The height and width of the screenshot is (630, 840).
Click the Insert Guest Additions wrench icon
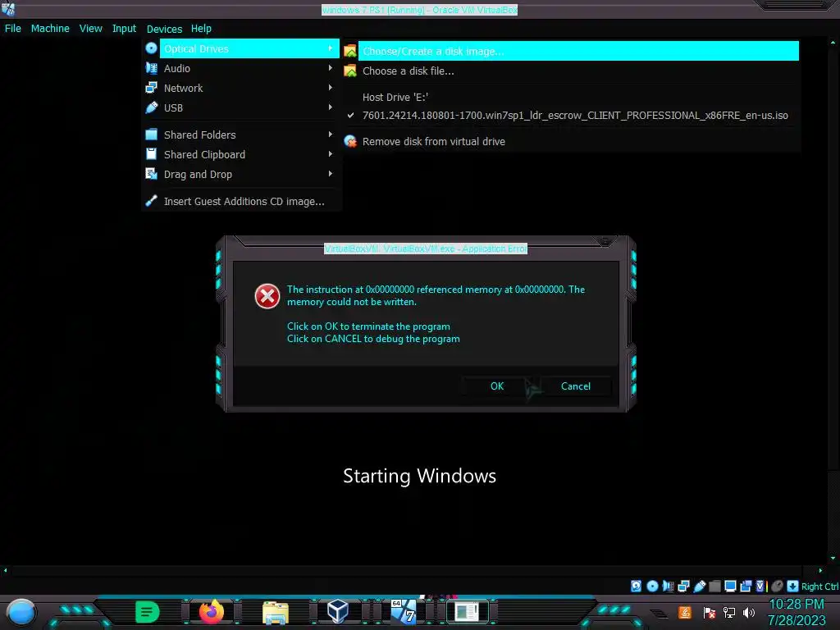pos(152,201)
